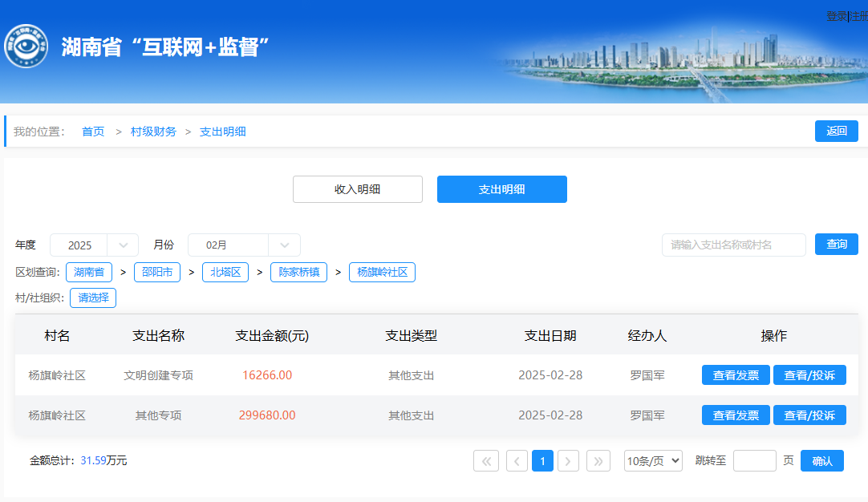Screen dimensions: 868x502
Task: Go to first page with double-left arrow
Action: pyautogui.click(x=486, y=461)
